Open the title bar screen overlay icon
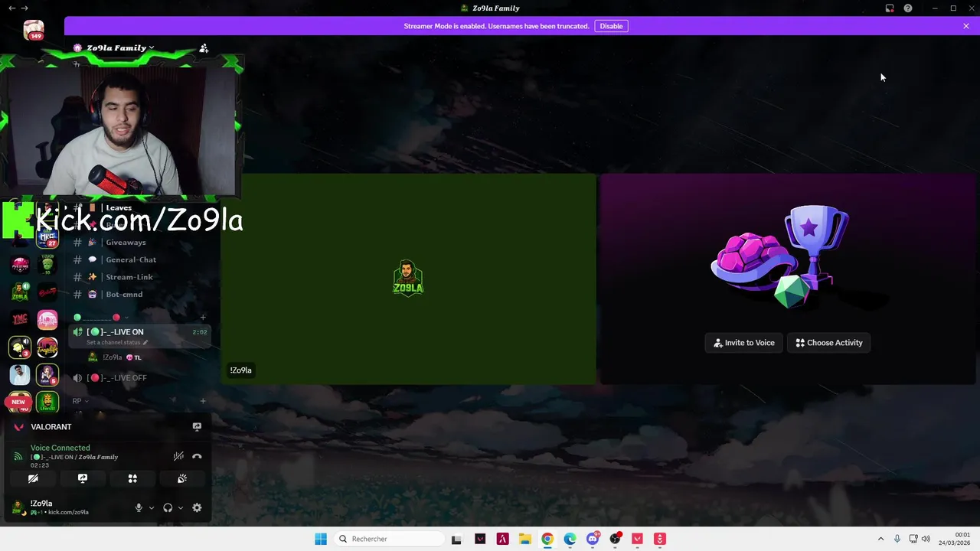 890,8
